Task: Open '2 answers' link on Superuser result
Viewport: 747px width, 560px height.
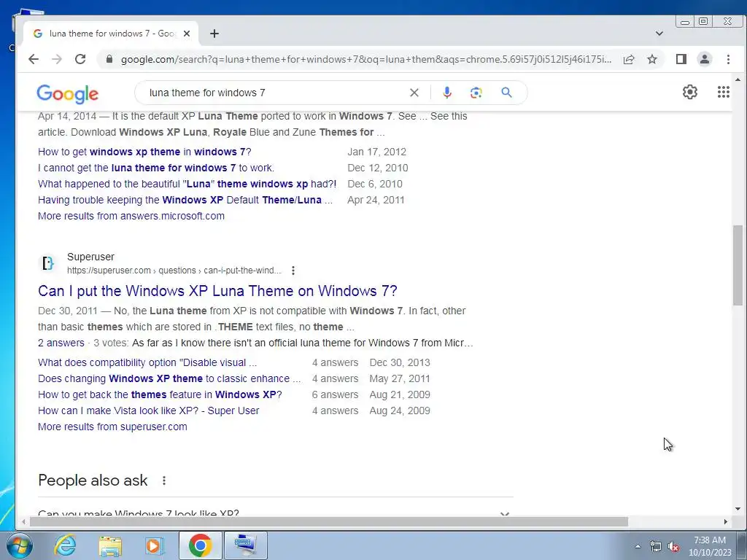Action: click(x=61, y=343)
